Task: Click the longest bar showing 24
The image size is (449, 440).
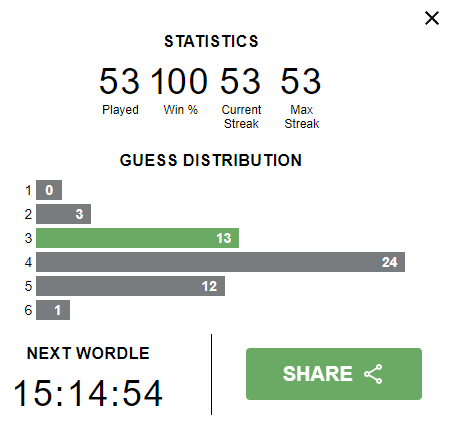Action: (220, 262)
